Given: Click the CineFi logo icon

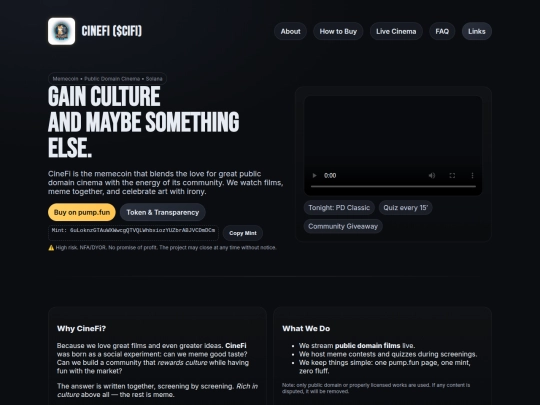Looking at the screenshot, I should [x=62, y=31].
